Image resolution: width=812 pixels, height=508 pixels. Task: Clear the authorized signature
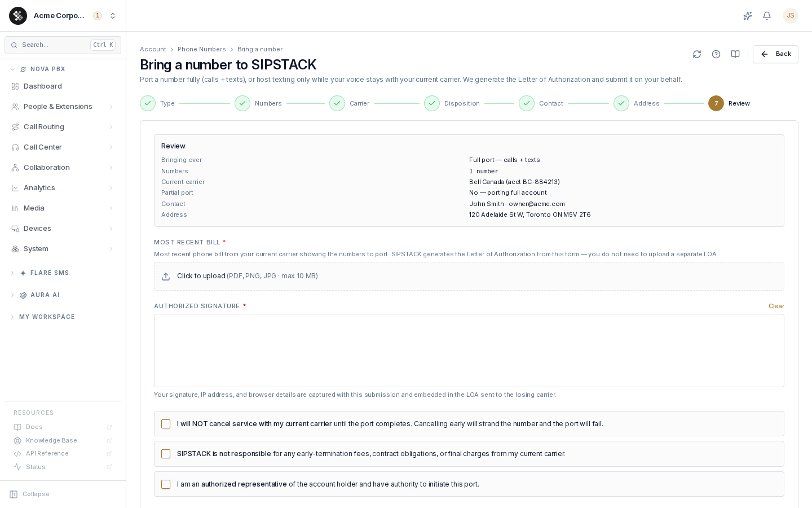[776, 306]
